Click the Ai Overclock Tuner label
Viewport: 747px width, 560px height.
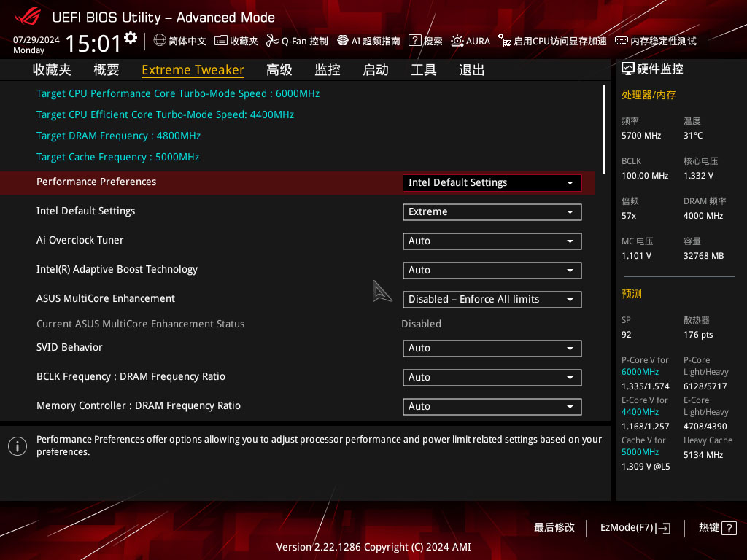click(80, 240)
